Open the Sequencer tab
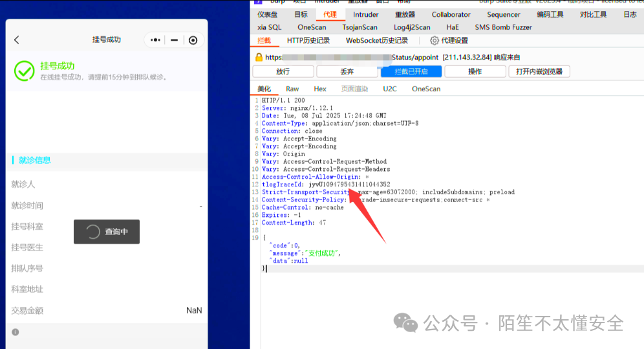The image size is (644, 349). tap(504, 14)
